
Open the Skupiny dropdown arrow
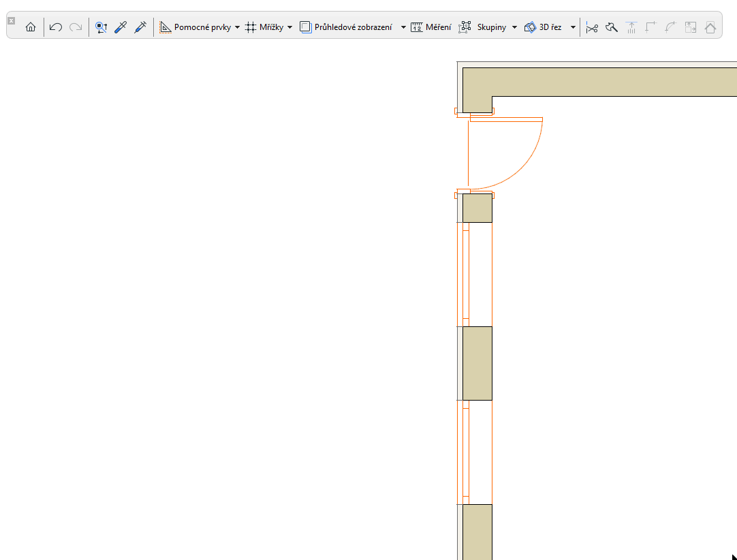pos(515,27)
